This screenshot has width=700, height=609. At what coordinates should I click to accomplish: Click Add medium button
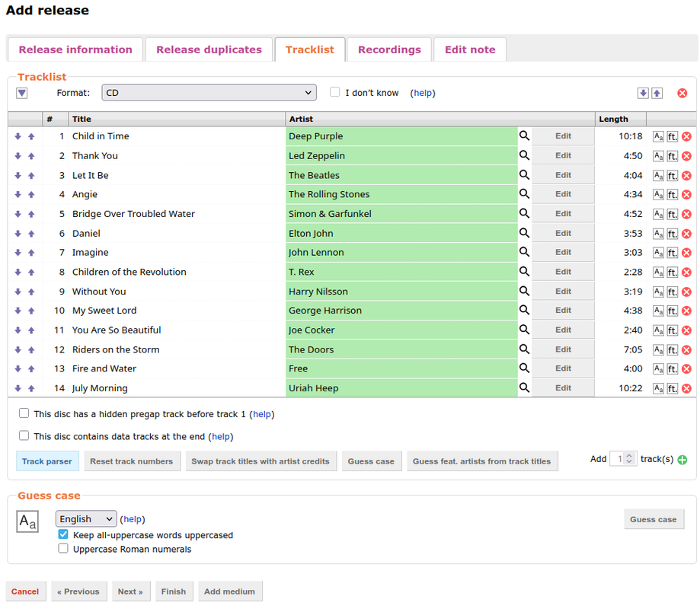pyautogui.click(x=230, y=591)
